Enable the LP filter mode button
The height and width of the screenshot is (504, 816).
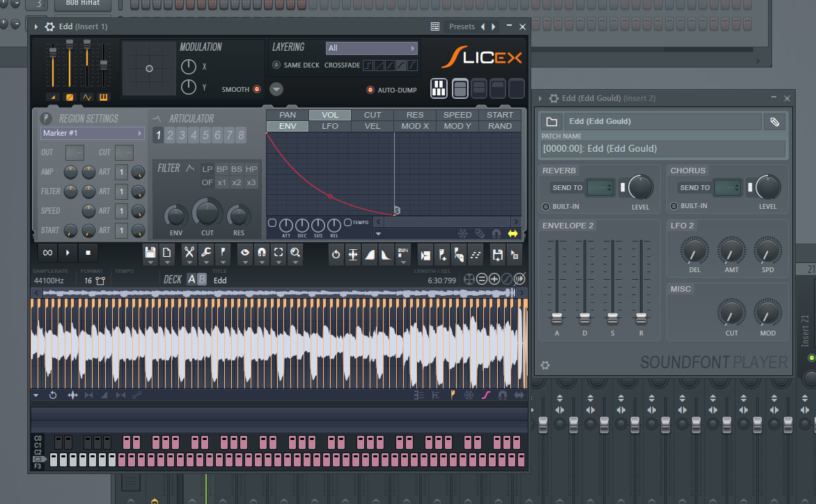207,168
